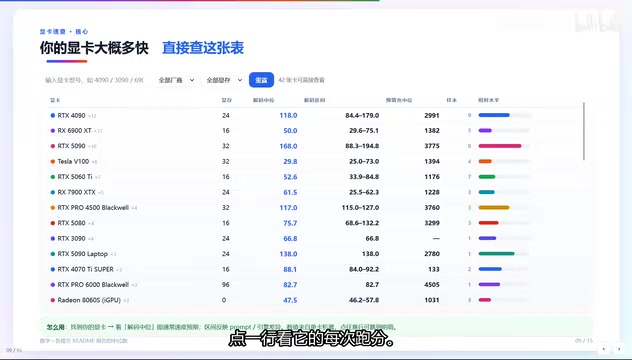Image resolution: width=632 pixels, height=360 pixels.
Task: Click the 88.1 decode median value
Action: coord(290,269)
